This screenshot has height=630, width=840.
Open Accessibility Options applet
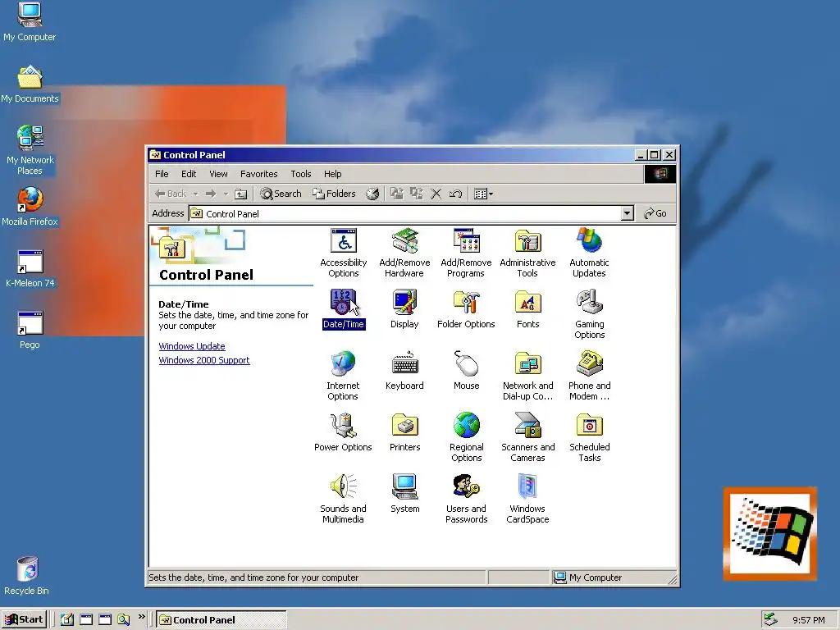point(344,253)
